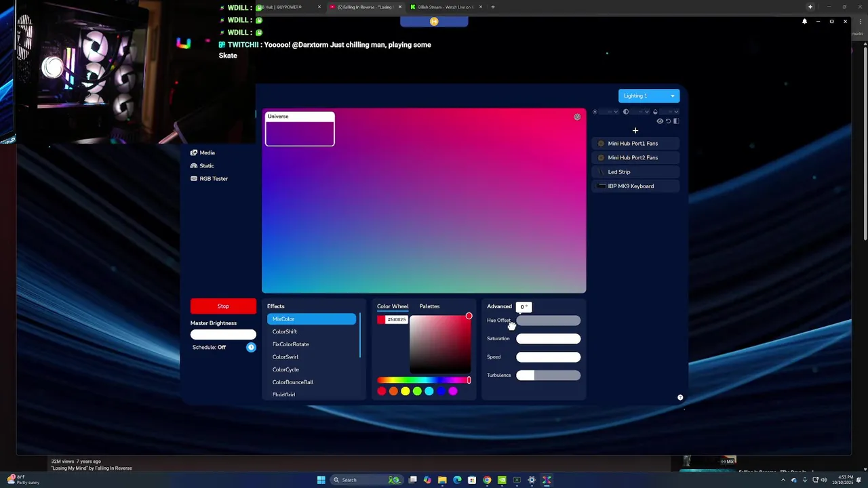The width and height of the screenshot is (868, 488).
Task: Switch to the Falling In Reverse browser tab
Action: pyautogui.click(x=365, y=7)
